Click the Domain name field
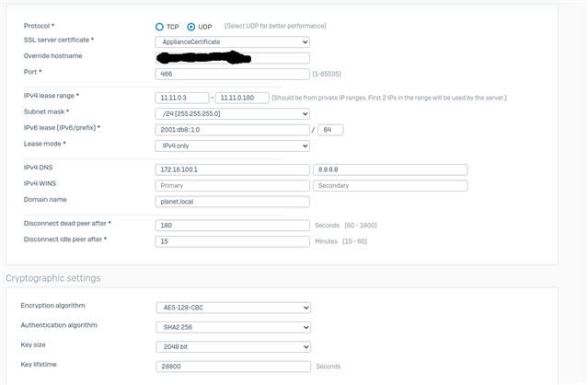This screenshot has height=385, width=588. tap(232, 202)
